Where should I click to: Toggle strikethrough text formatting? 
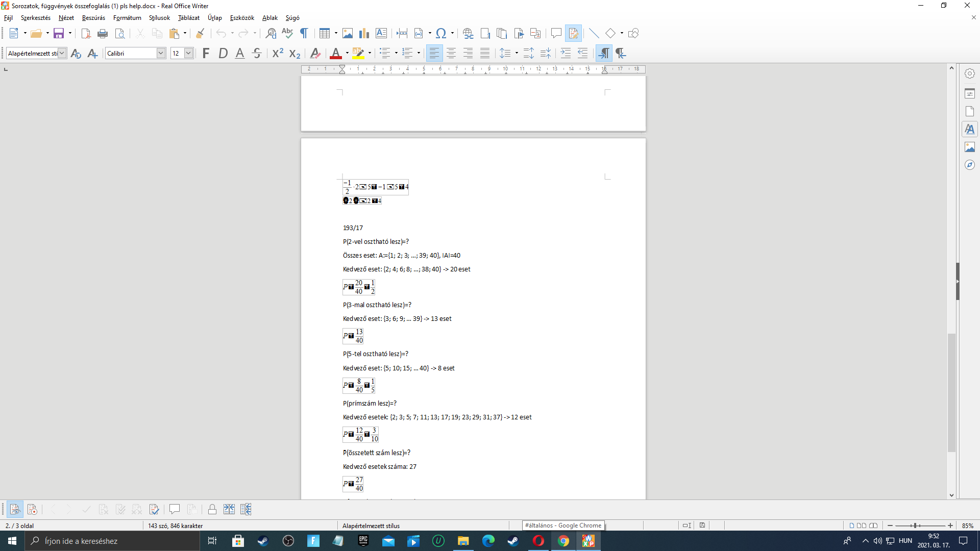pos(257,53)
